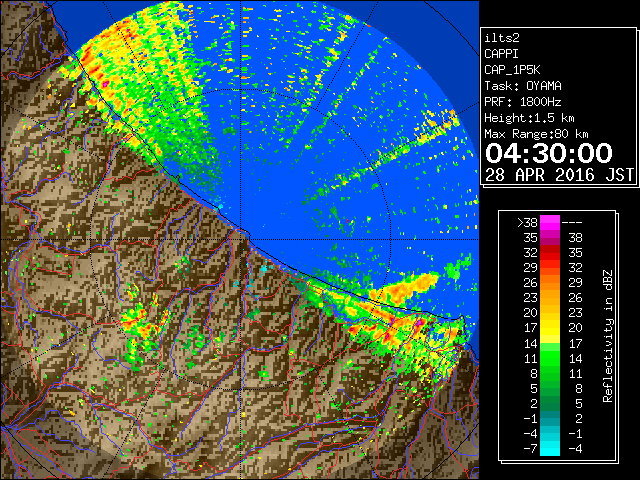Click the 'Height:1.5 km' text
Screen dimensions: 640x480
pos(529,118)
